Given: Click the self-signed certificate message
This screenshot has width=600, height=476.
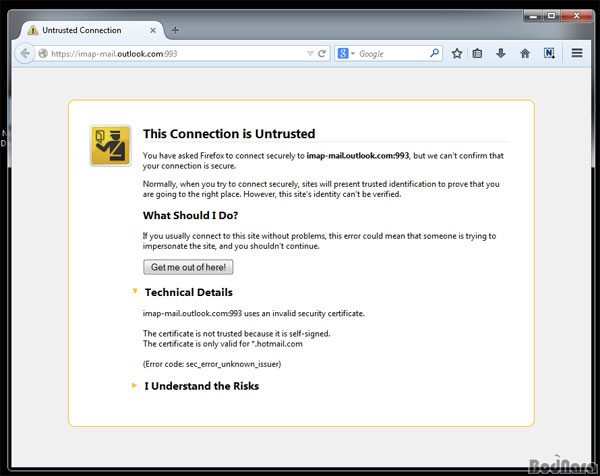Looking at the screenshot, I should 236,333.
